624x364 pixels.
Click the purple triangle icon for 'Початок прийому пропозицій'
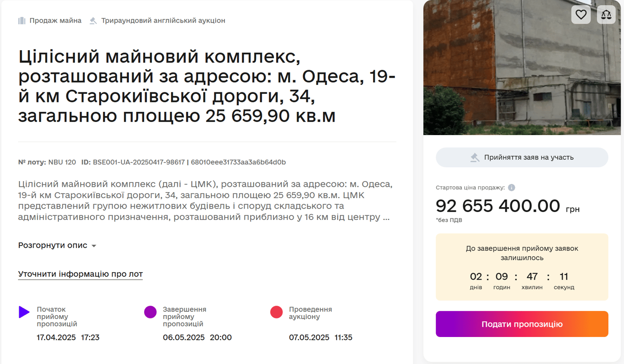coord(24,312)
